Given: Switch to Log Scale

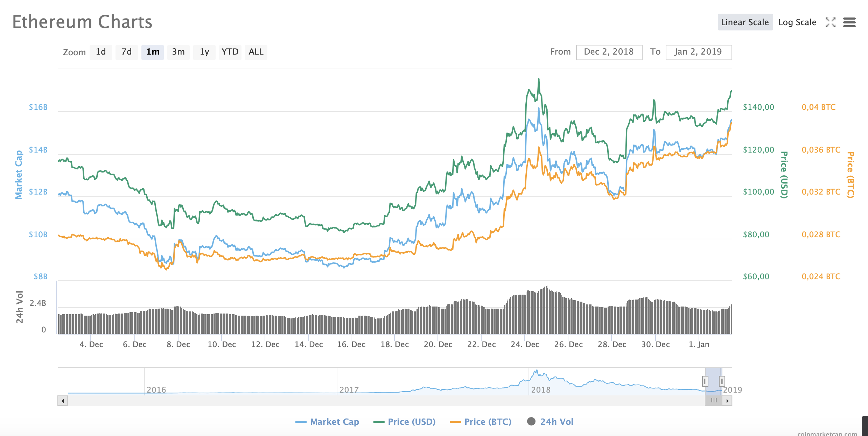Looking at the screenshot, I should pos(797,22).
